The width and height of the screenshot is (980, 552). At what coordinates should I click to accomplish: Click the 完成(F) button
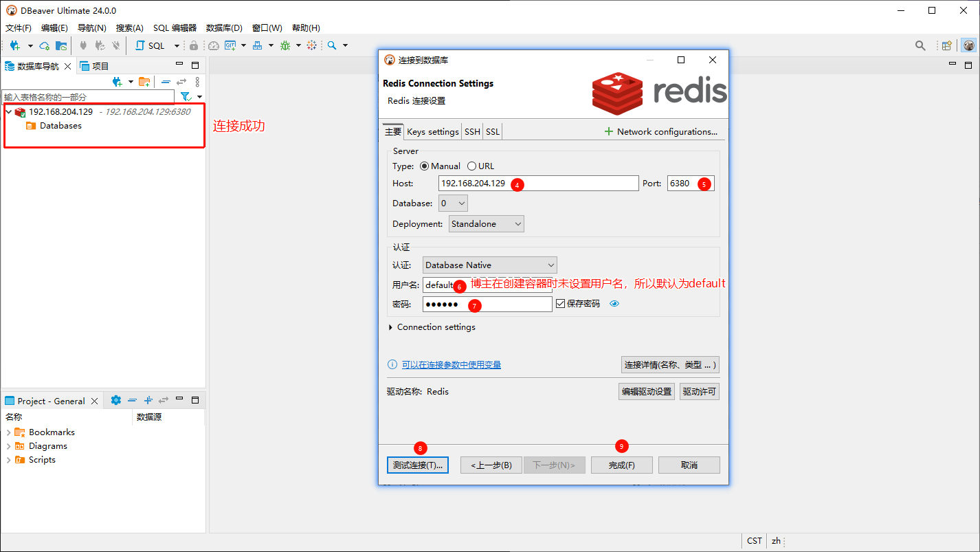tap(621, 465)
